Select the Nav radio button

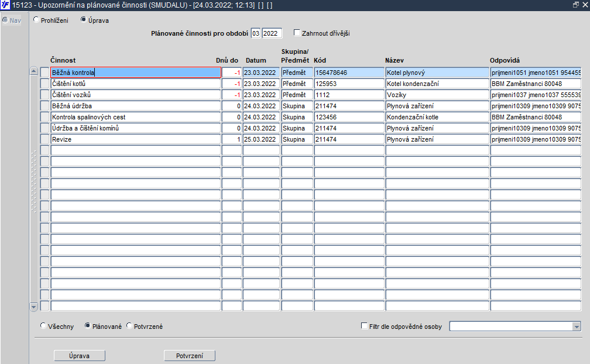[x=5, y=20]
